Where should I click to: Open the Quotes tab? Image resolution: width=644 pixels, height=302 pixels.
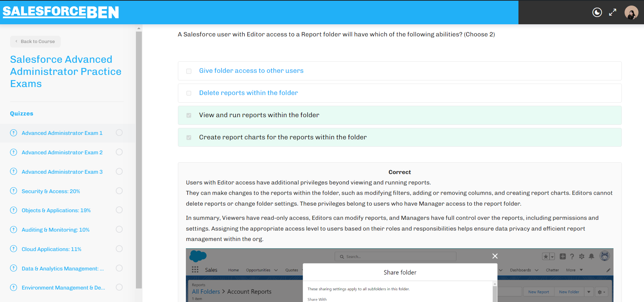pyautogui.click(x=292, y=270)
